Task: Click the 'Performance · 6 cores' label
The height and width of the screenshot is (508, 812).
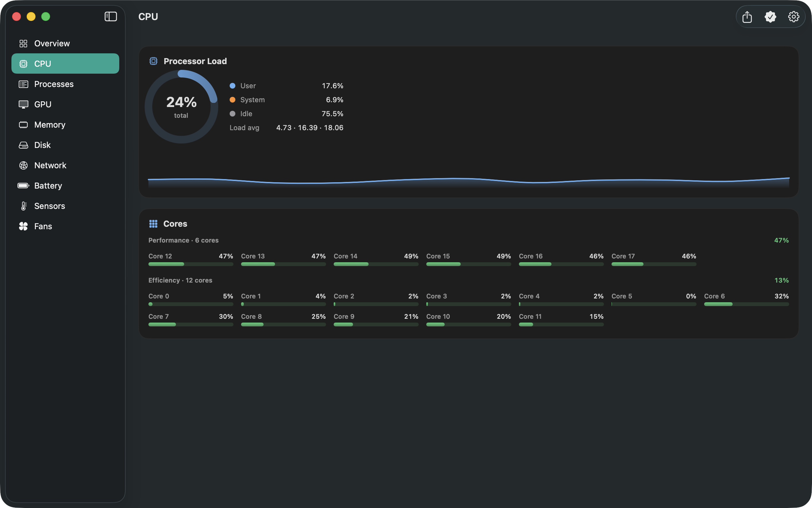Action: (183, 240)
